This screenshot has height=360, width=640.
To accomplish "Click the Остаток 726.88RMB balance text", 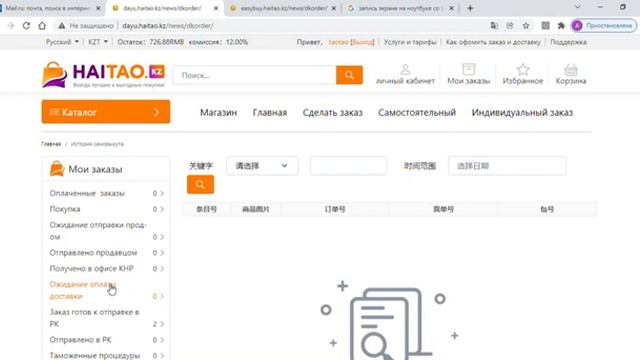I will pos(151,42).
